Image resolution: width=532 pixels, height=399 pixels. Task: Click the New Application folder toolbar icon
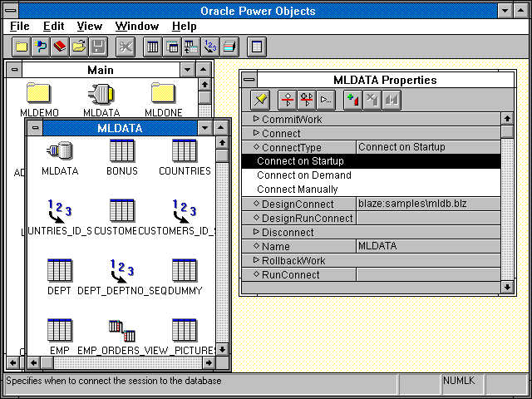(22, 47)
